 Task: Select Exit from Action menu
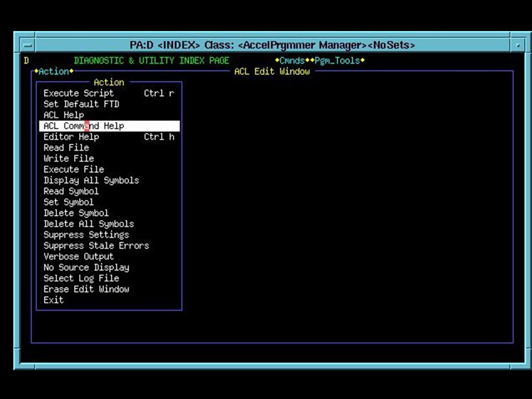tap(109, 300)
